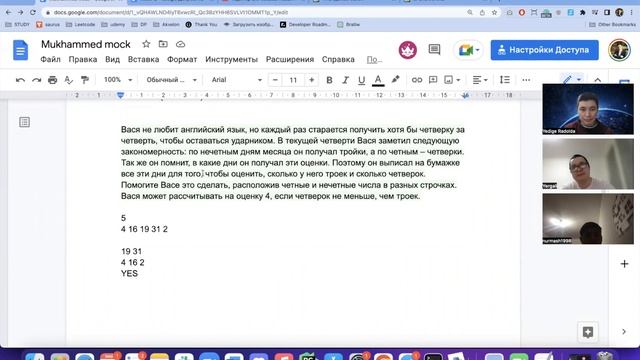Image resolution: width=640 pixels, height=360 pixels.
Task: Collapse the menus with up chevron
Action: click(x=597, y=80)
